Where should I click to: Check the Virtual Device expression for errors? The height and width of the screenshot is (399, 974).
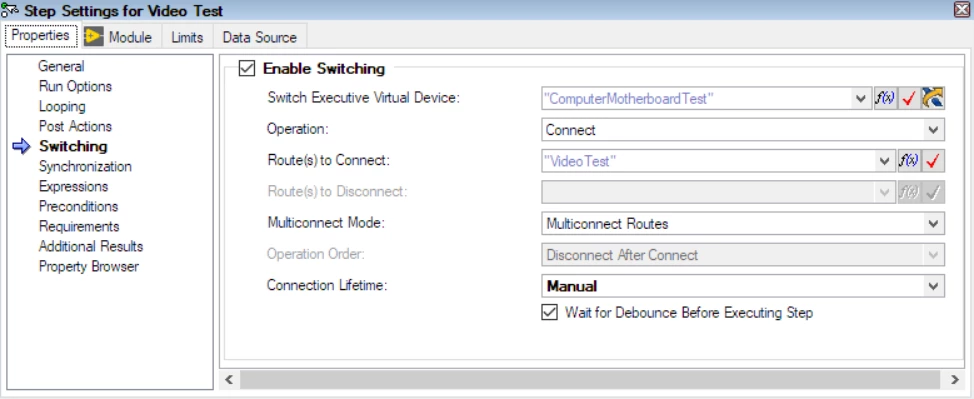[x=909, y=98]
